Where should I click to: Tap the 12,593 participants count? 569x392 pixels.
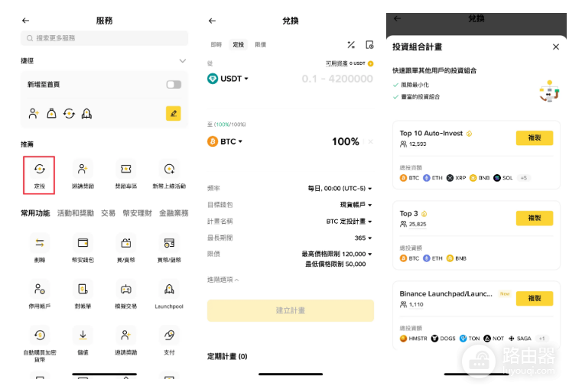click(x=418, y=144)
